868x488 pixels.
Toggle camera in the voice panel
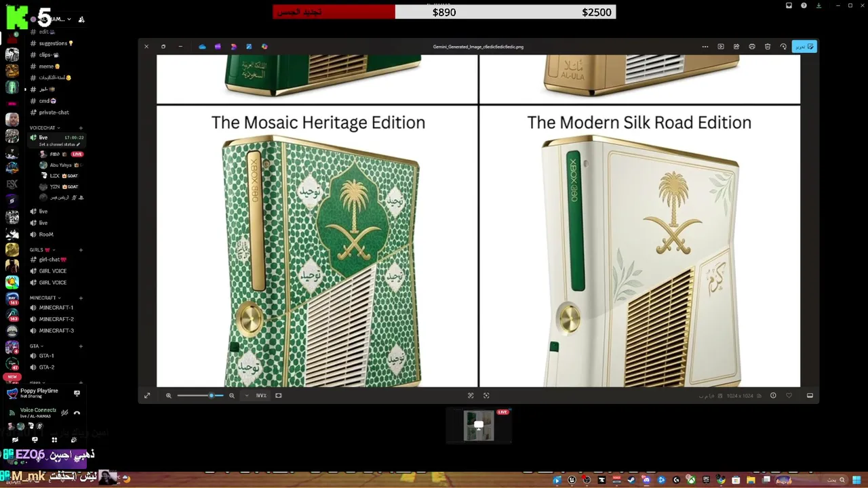[15, 440]
